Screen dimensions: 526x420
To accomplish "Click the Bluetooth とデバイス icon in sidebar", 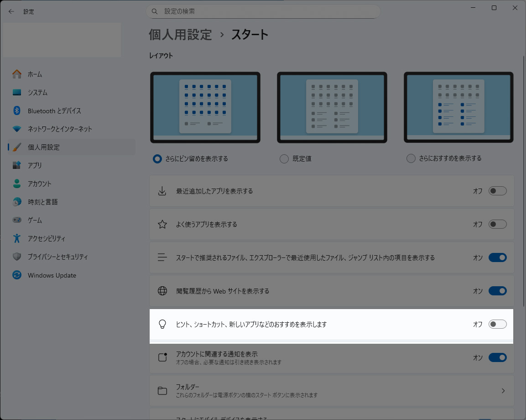I will pyautogui.click(x=17, y=110).
